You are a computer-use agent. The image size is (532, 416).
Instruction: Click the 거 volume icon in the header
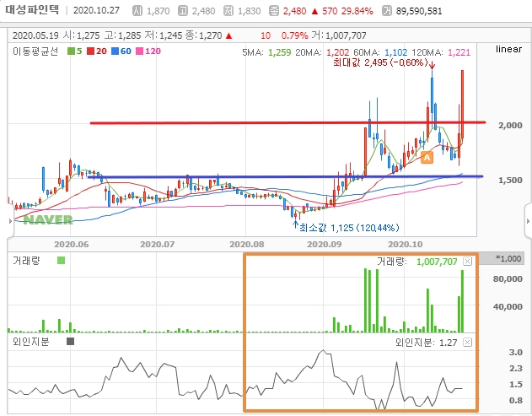386,11
